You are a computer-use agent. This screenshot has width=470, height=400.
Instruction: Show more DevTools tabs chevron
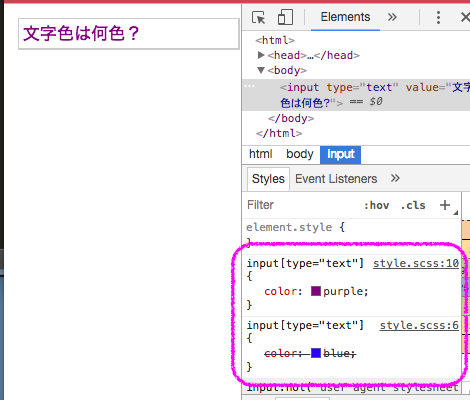(x=392, y=17)
